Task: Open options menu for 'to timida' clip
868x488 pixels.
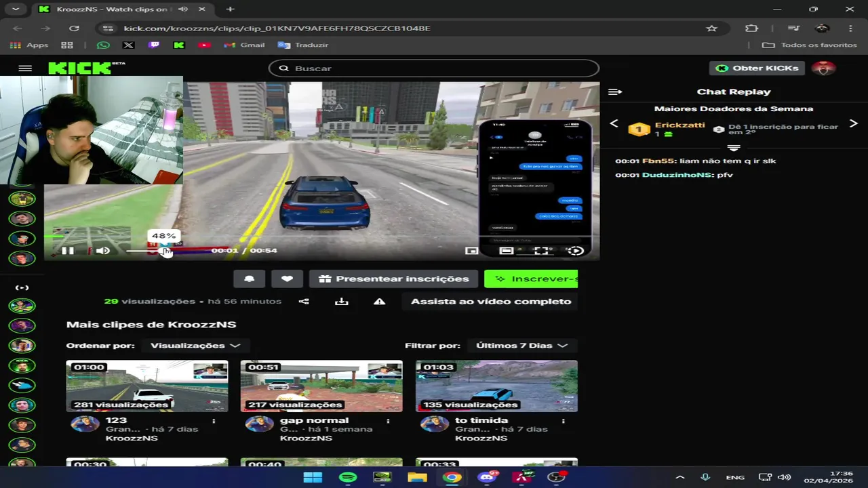Action: [x=563, y=421]
